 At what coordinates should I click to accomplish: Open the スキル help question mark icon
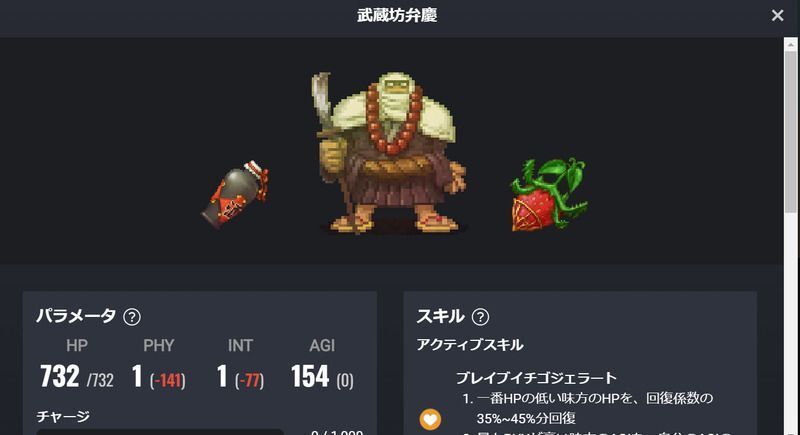point(480,317)
